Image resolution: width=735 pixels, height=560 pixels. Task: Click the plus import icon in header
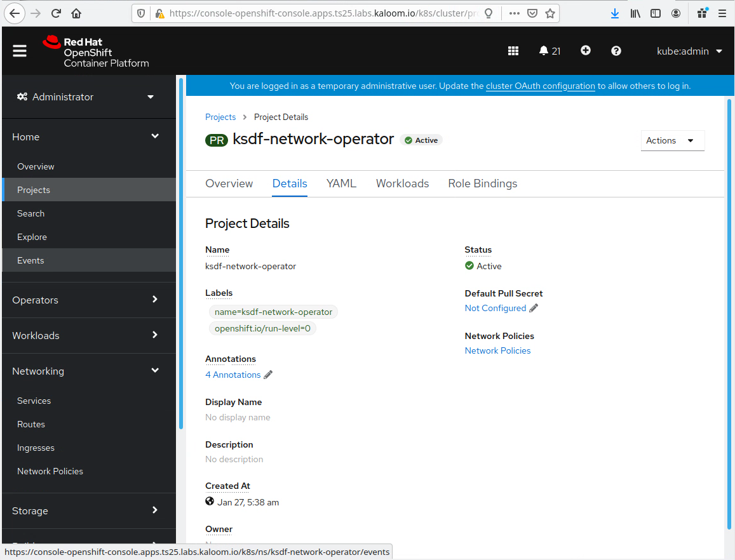click(x=586, y=51)
